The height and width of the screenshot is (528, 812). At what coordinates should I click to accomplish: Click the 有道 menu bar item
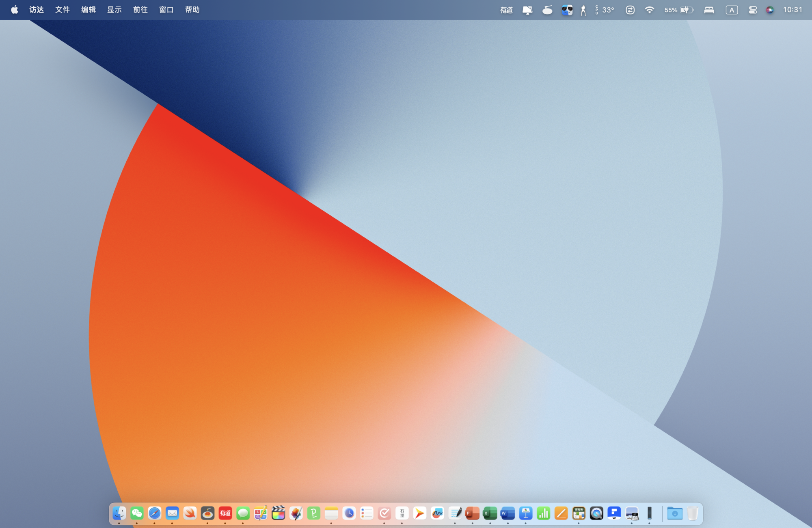click(507, 10)
